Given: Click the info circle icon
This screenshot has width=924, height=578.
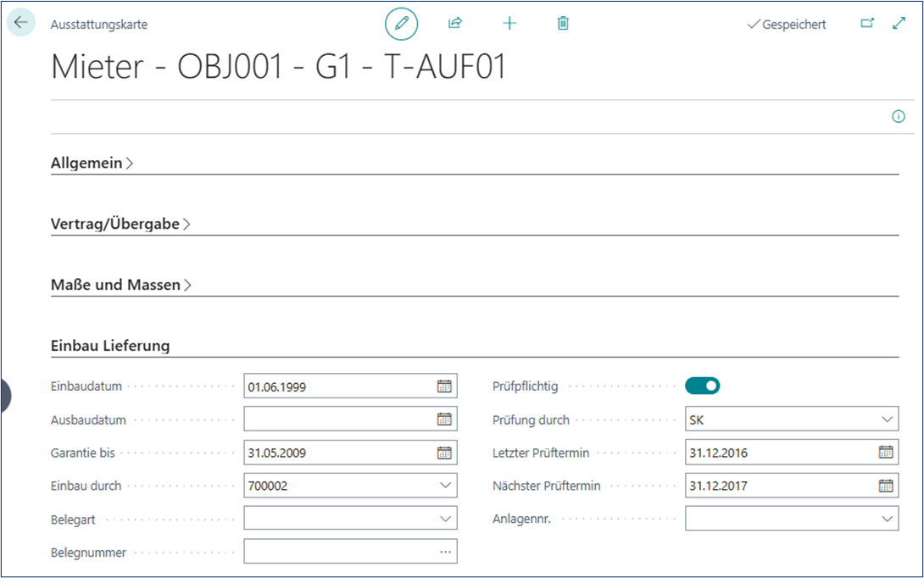Looking at the screenshot, I should [x=899, y=117].
